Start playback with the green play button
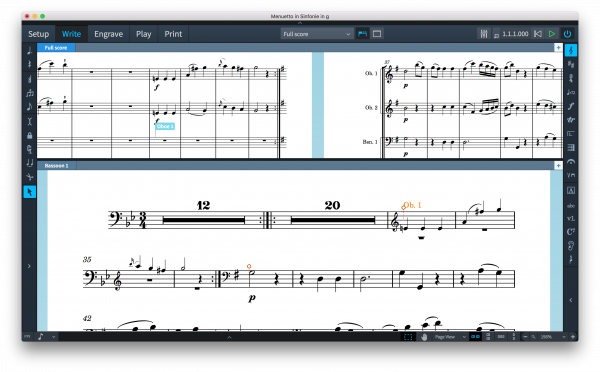Image resolution: width=600 pixels, height=372 pixels. tap(551, 34)
